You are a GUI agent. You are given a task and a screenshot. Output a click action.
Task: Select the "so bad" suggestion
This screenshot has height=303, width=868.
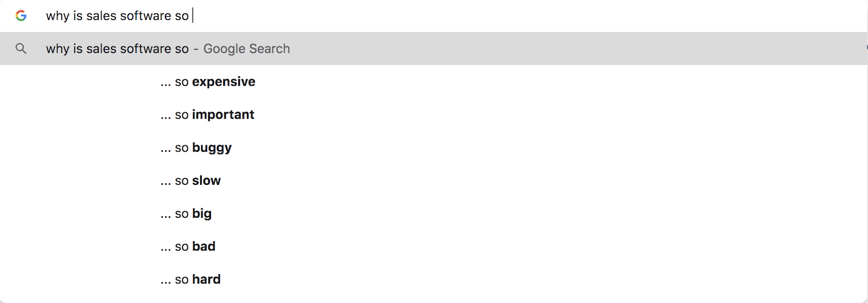click(x=188, y=247)
